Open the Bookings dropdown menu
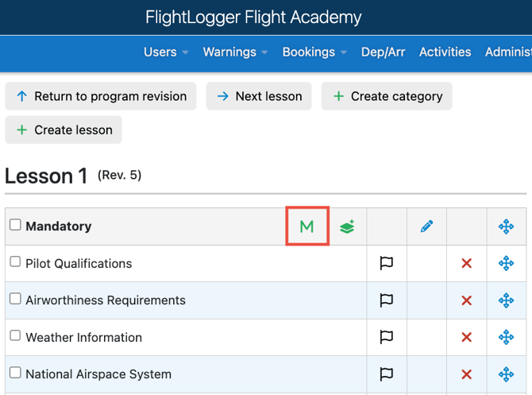 coord(314,52)
